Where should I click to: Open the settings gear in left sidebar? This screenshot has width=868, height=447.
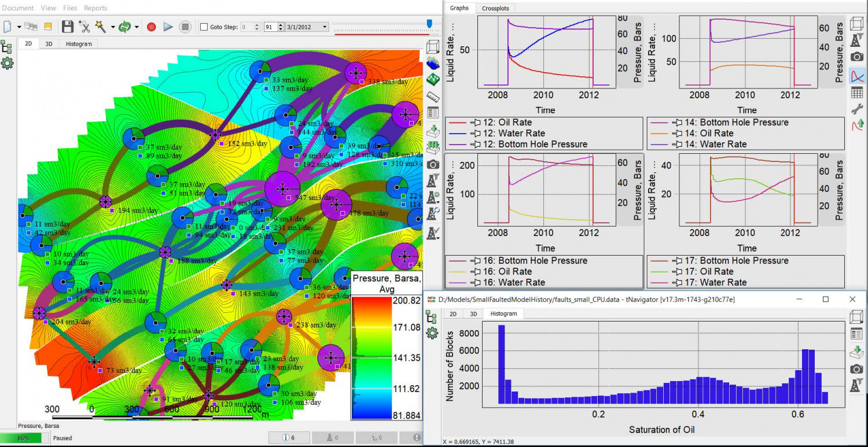pyautogui.click(x=7, y=64)
